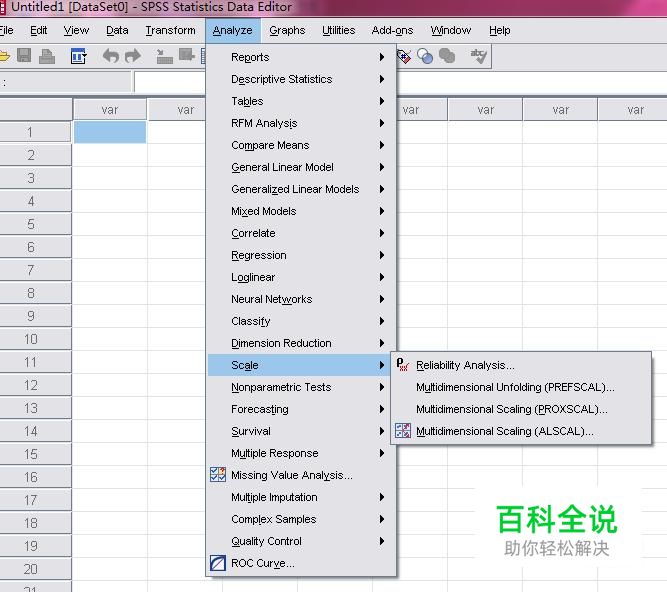Click the Show All Variables icon
The width and height of the screenshot is (667, 592).
point(447,56)
